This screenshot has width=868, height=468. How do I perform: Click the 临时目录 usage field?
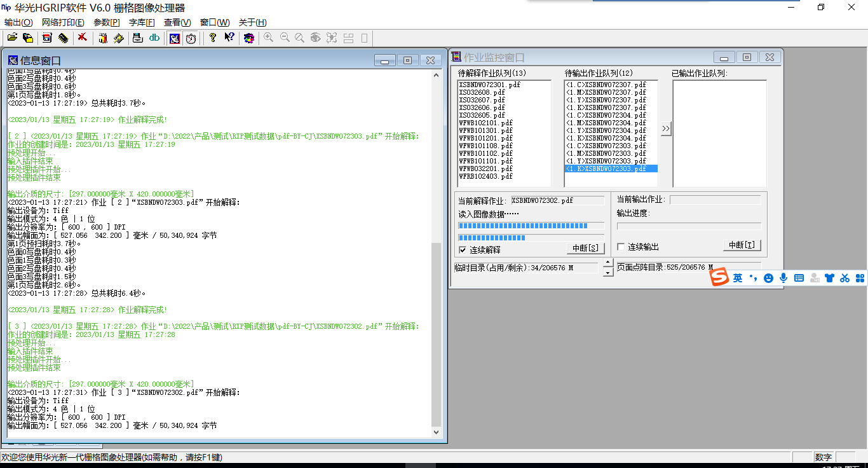(526, 268)
